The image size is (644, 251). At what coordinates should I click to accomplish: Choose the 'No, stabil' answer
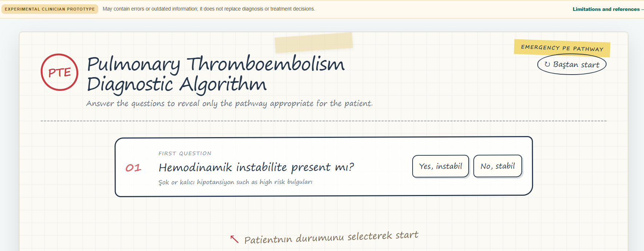click(x=498, y=166)
